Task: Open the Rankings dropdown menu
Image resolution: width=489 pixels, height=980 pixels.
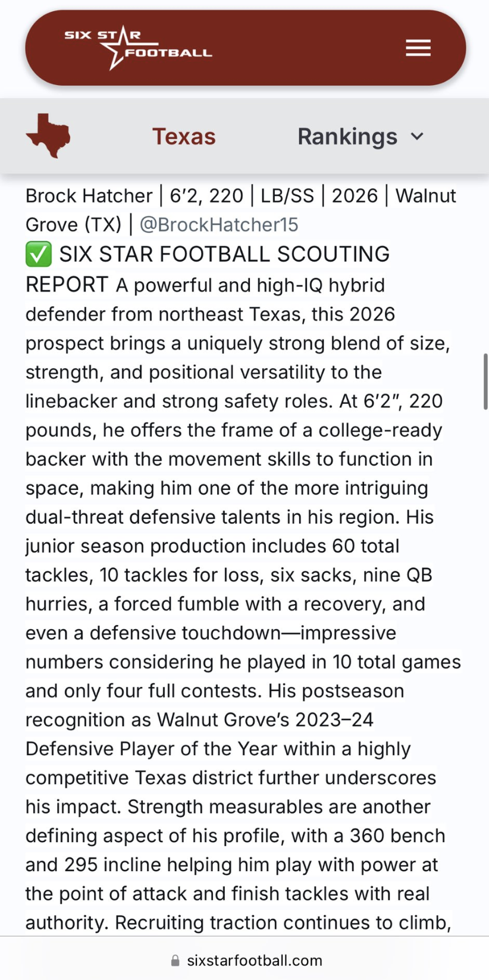Action: pos(347,136)
